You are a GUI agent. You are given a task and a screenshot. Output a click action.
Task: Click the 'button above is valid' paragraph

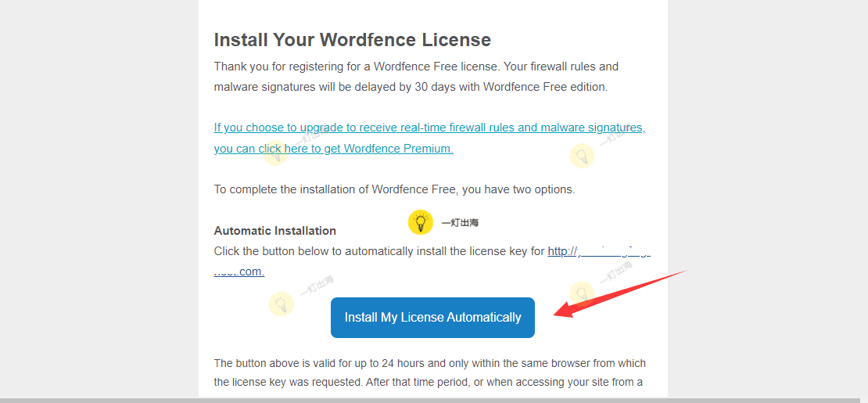429,373
